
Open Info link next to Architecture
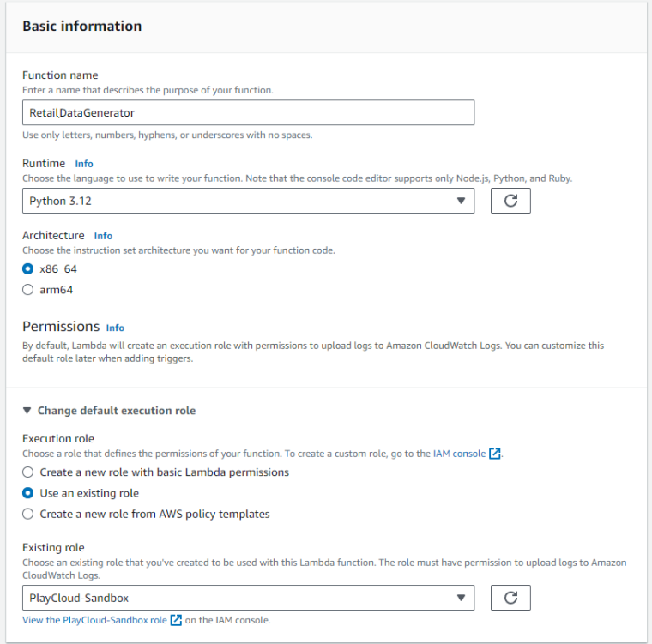click(x=103, y=236)
